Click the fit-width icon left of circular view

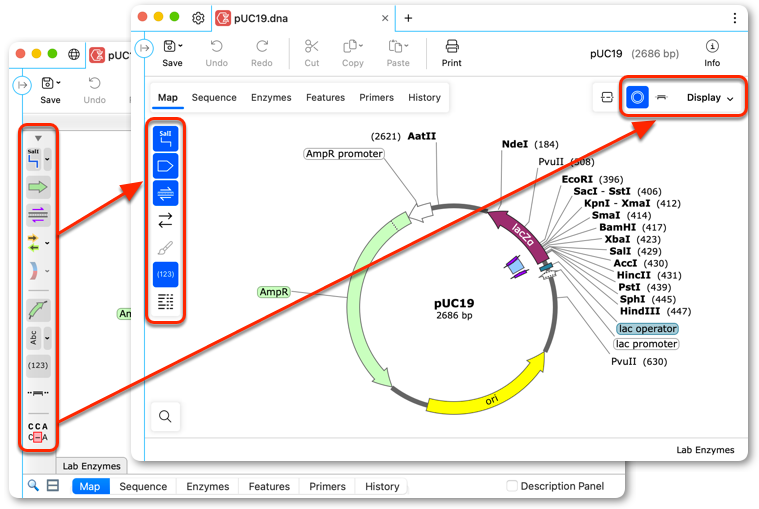point(607,97)
